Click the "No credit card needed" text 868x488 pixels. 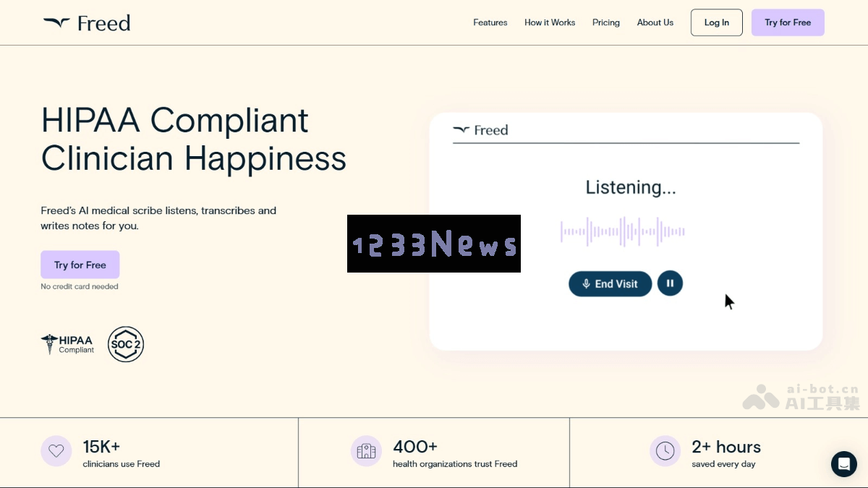(80, 287)
